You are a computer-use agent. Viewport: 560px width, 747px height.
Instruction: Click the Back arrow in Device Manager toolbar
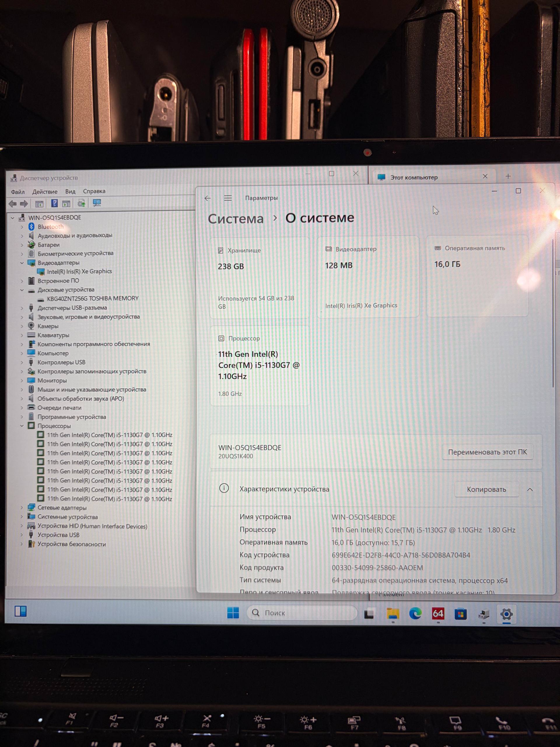pyautogui.click(x=13, y=204)
